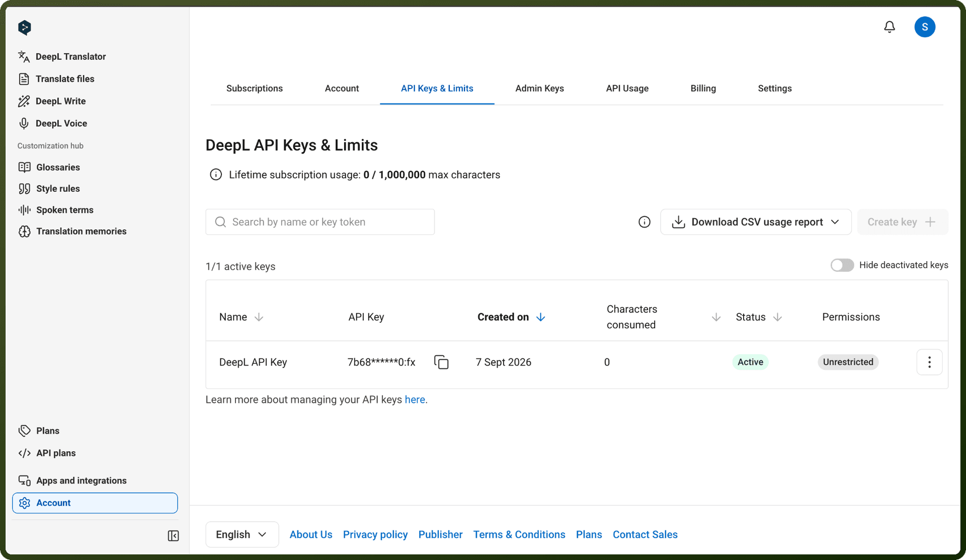Open Translation memories section
This screenshot has height=560, width=966.
coord(72,231)
